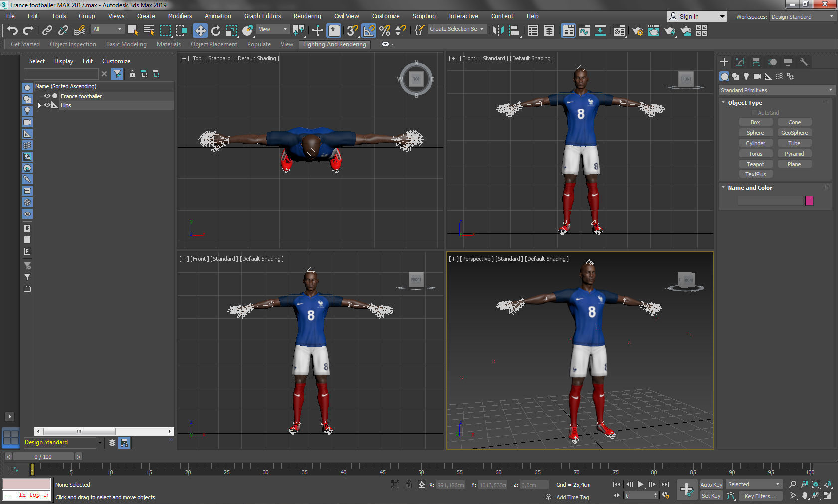
Task: Click the TextPlus object button
Action: coord(755,174)
